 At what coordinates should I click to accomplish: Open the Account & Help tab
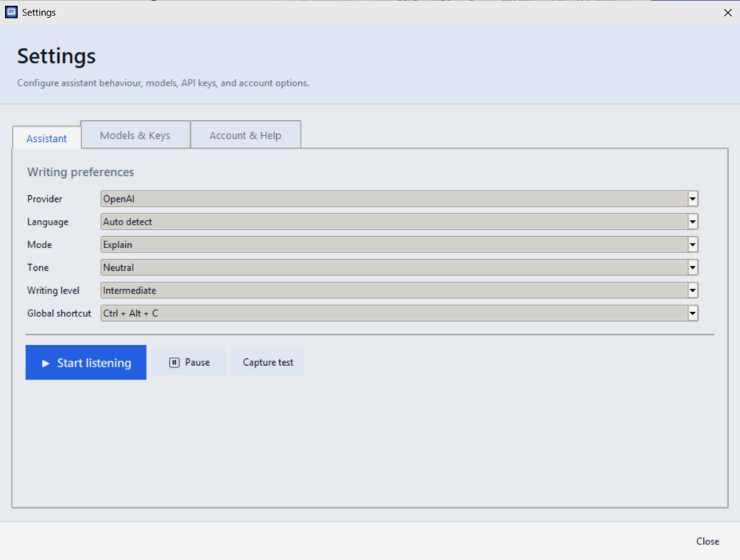pyautogui.click(x=245, y=135)
